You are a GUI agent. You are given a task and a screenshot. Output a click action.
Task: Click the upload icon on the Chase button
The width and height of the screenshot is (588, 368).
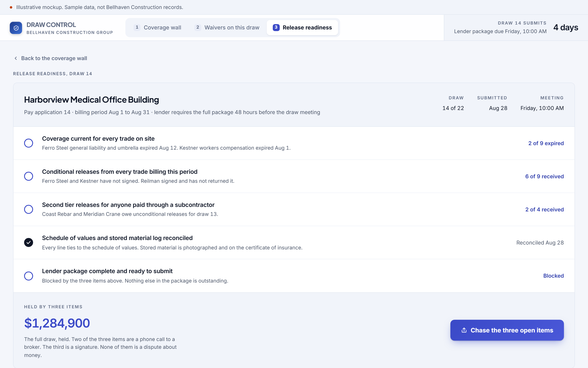coord(464,330)
